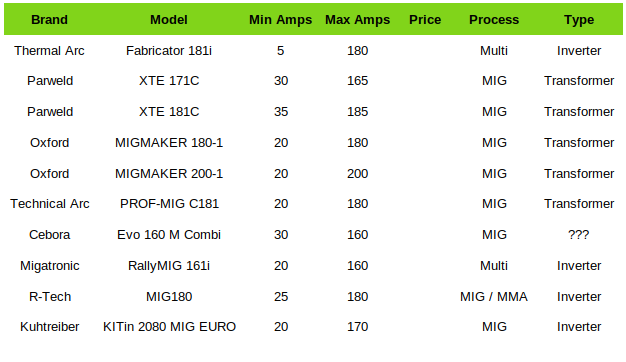Select the MIG / MMA process cell
626x362 pixels.
click(494, 297)
